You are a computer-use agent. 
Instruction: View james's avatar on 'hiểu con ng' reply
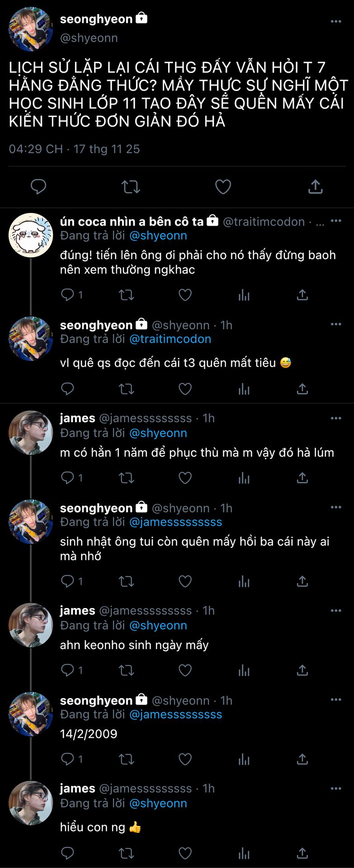point(31,803)
